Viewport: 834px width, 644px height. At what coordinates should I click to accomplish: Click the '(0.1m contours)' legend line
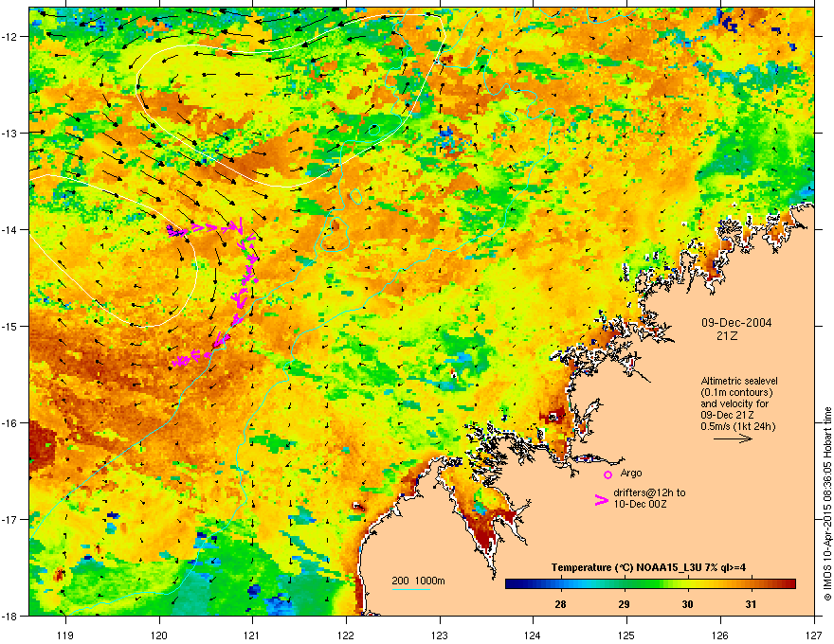click(736, 393)
